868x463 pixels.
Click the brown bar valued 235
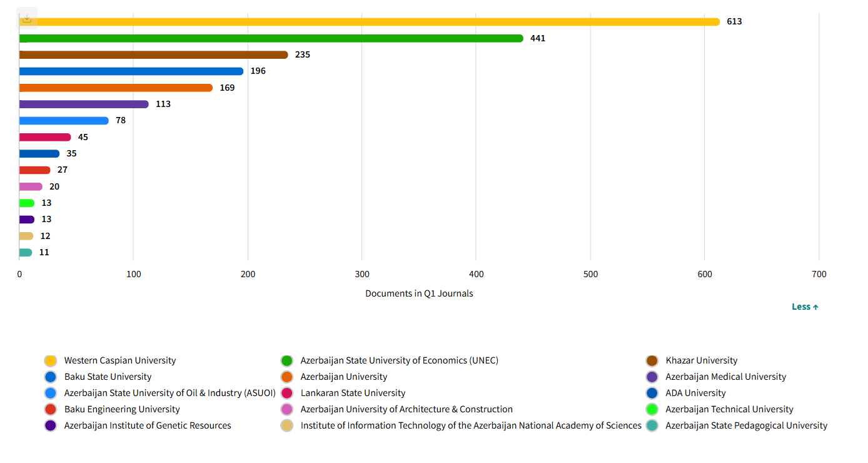pos(153,55)
